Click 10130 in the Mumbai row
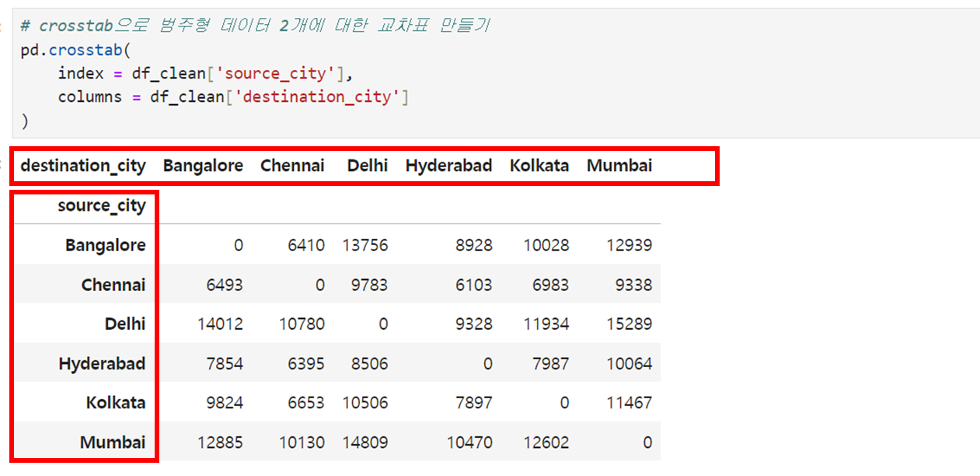 [x=302, y=443]
